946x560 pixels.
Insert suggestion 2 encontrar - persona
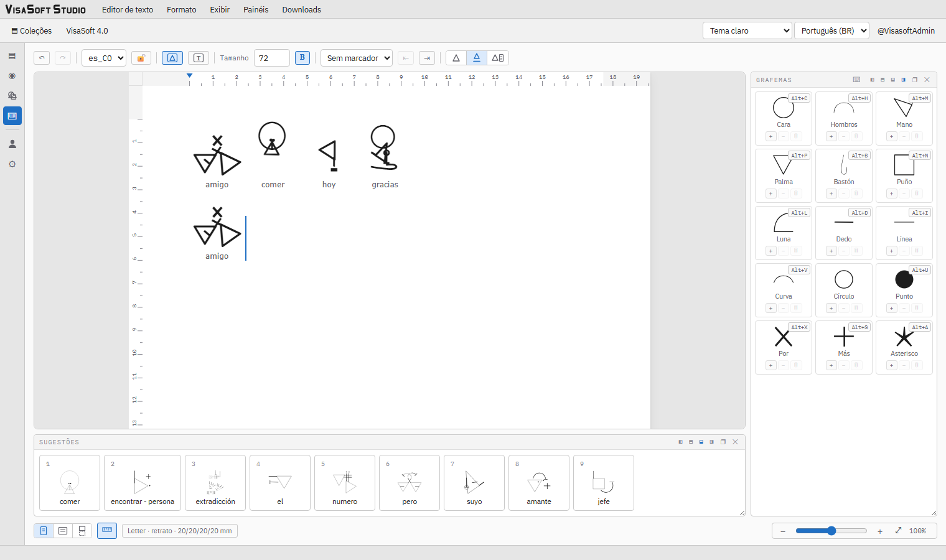[x=143, y=483]
